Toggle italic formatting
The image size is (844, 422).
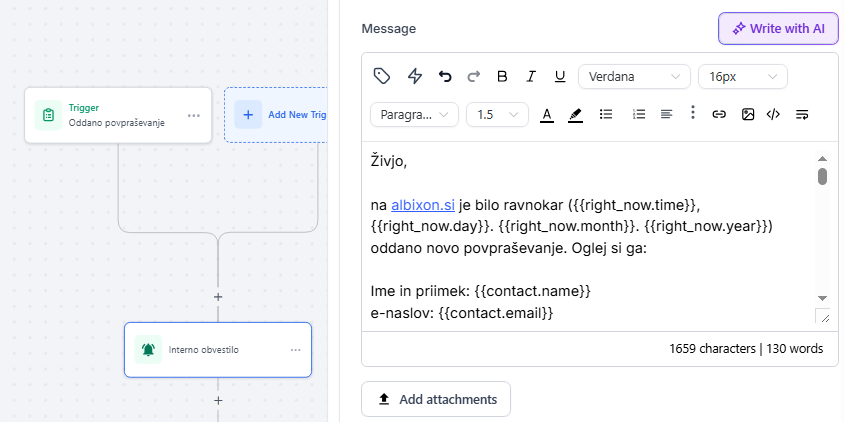pyautogui.click(x=531, y=76)
